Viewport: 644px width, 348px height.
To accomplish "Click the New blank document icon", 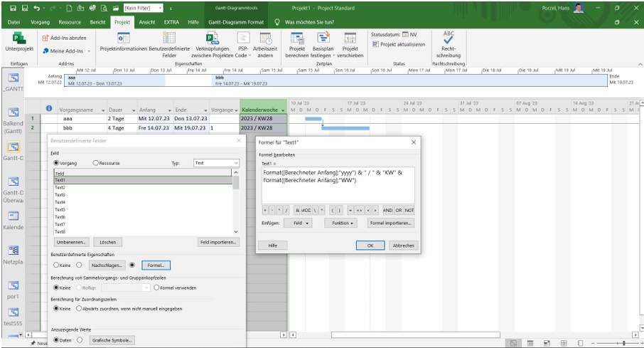I will coord(69,8).
